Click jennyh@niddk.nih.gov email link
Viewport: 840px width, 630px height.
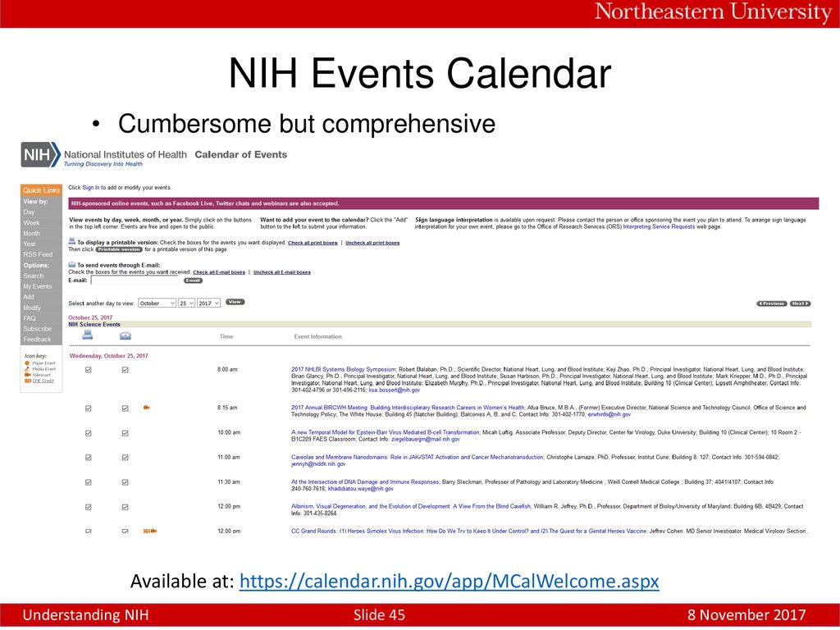tap(318, 464)
